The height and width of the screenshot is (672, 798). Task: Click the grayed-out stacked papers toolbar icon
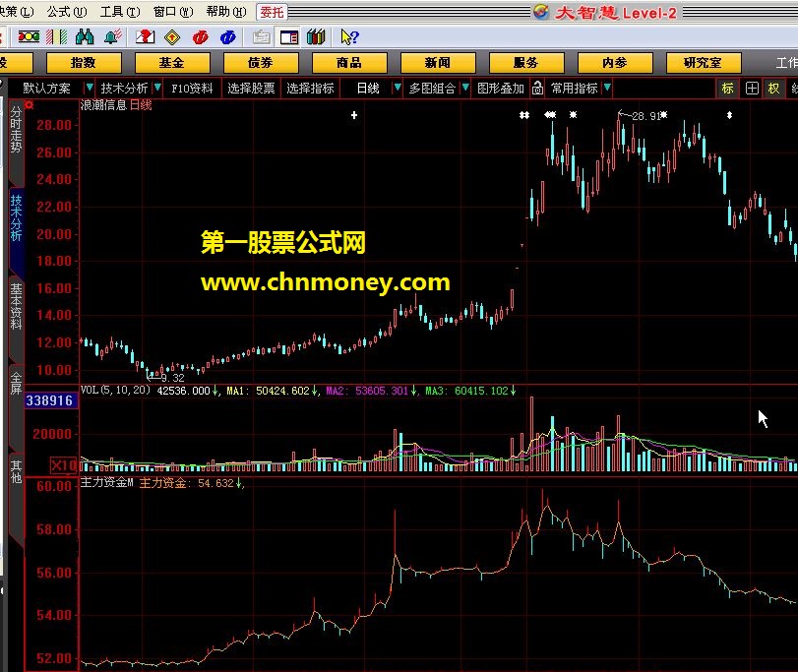pyautogui.click(x=262, y=37)
